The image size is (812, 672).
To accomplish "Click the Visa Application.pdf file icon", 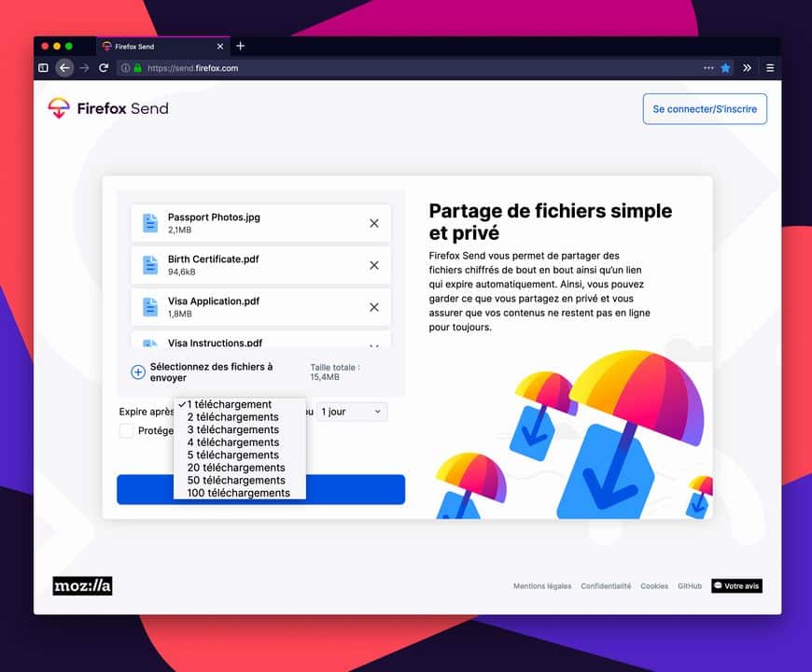I will point(150,307).
